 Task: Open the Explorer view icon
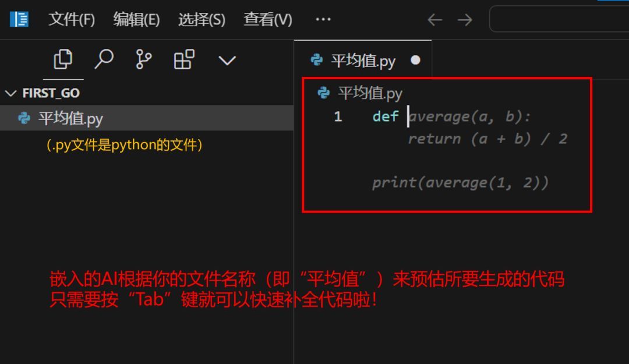tap(63, 59)
